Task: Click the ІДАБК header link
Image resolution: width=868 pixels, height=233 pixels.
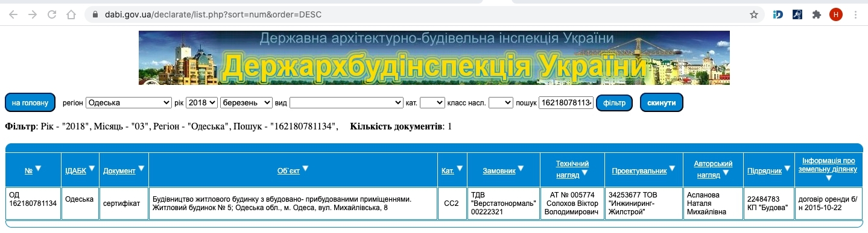Action: tap(75, 171)
